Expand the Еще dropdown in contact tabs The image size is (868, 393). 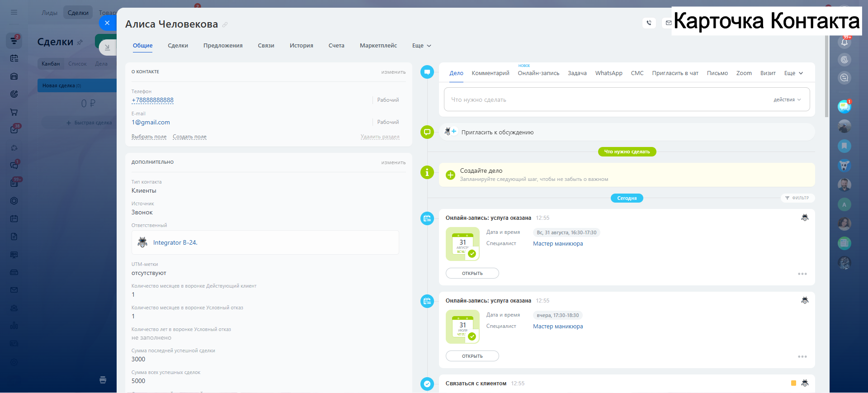coord(421,46)
